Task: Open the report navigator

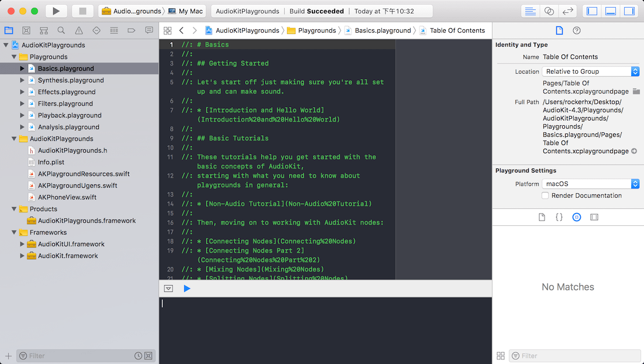Action: 149,30
